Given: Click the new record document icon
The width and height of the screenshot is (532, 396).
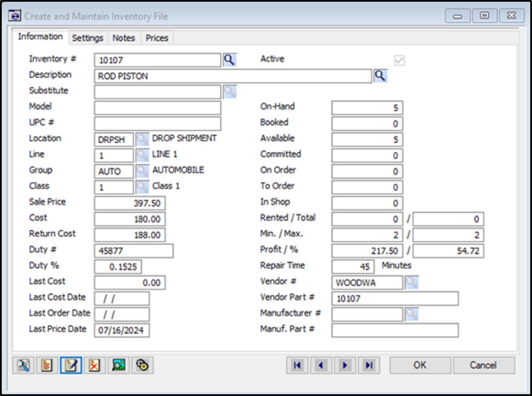Looking at the screenshot, I should [47, 365].
